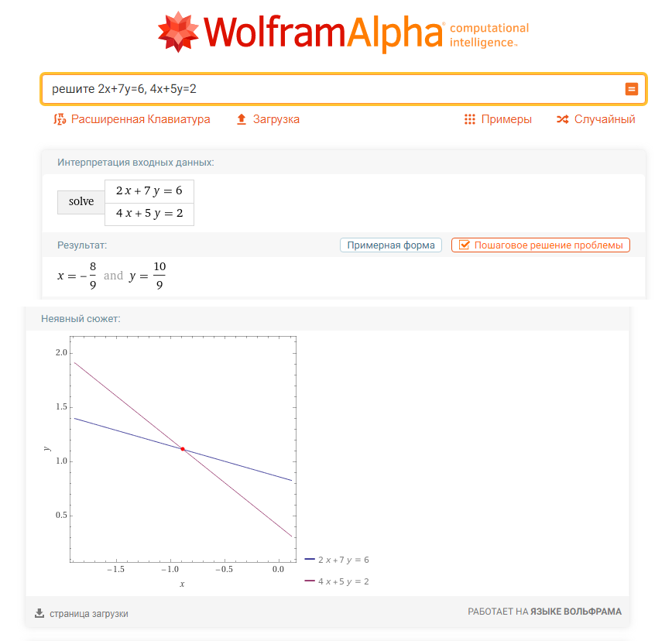Click the Примерная форма button
Viewport: 672px width, 641px height.
pos(391,245)
